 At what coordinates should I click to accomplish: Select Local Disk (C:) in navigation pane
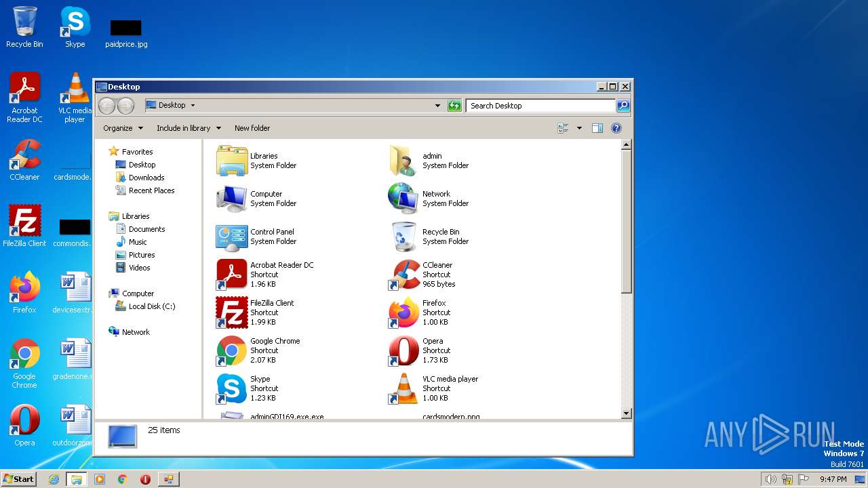coord(145,306)
